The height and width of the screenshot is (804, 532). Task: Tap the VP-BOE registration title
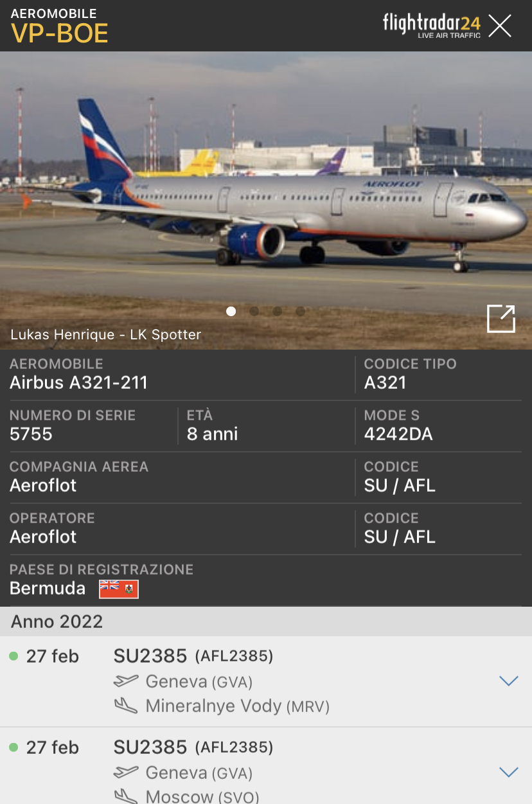(x=60, y=33)
